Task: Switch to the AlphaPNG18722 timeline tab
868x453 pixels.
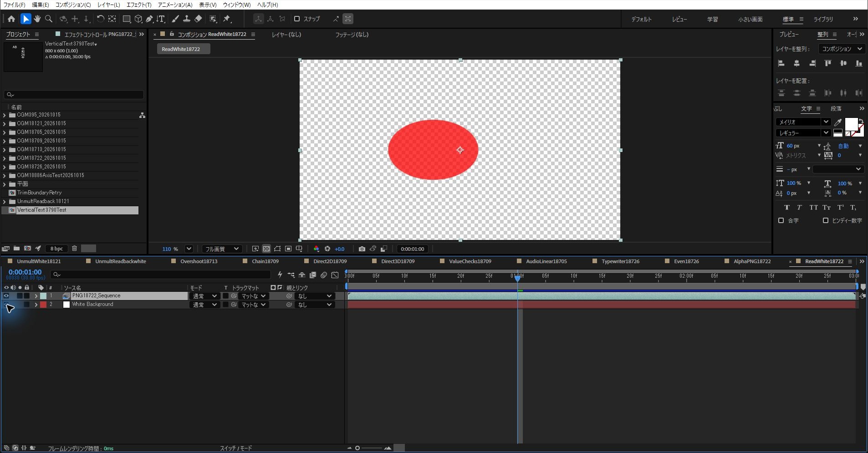Action: click(x=752, y=261)
